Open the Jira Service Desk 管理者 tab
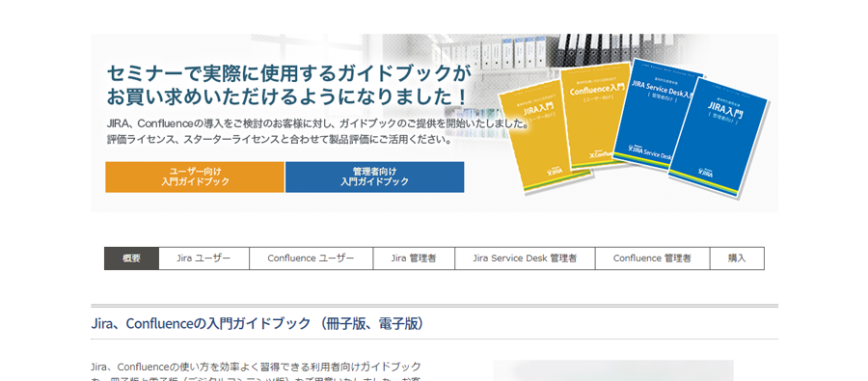 (526, 259)
